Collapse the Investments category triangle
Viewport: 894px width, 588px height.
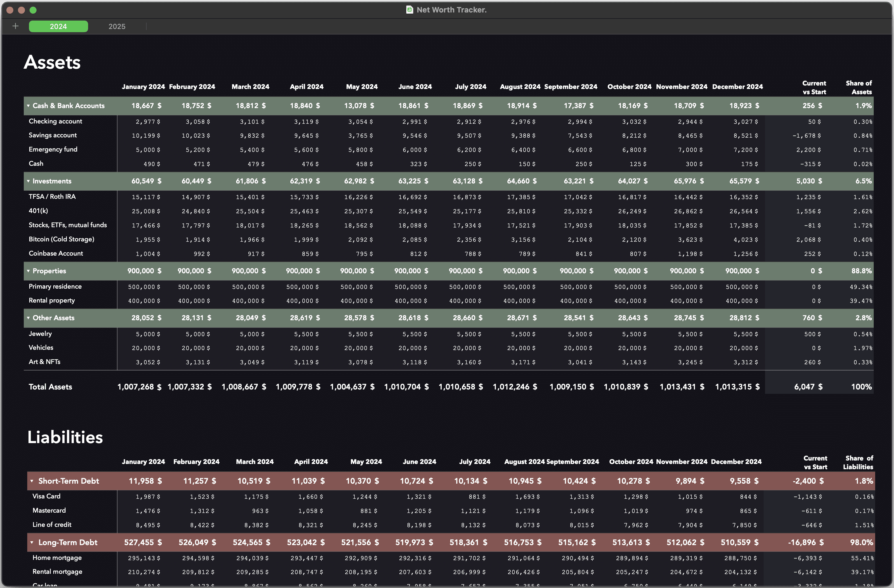pyautogui.click(x=28, y=181)
